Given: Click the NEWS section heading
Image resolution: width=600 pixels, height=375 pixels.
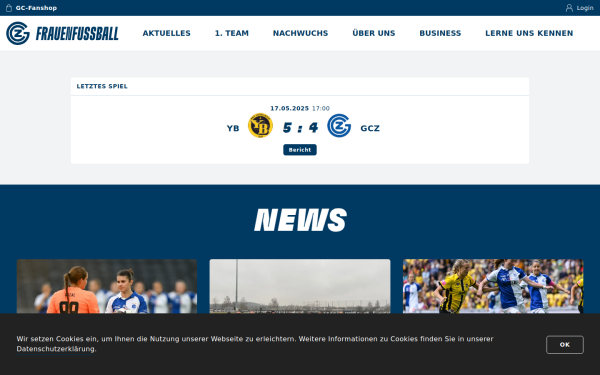Looking at the screenshot, I should 300,220.
